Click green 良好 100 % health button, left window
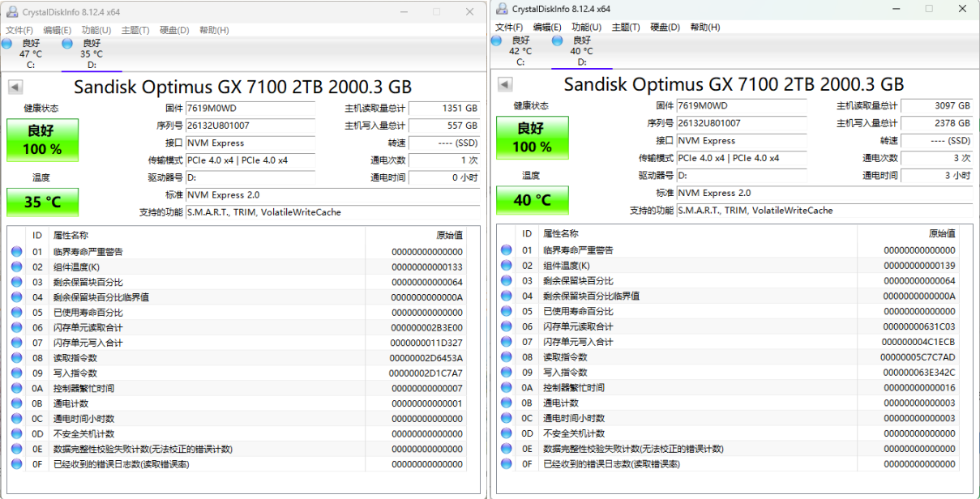This screenshot has width=980, height=499. 42,140
